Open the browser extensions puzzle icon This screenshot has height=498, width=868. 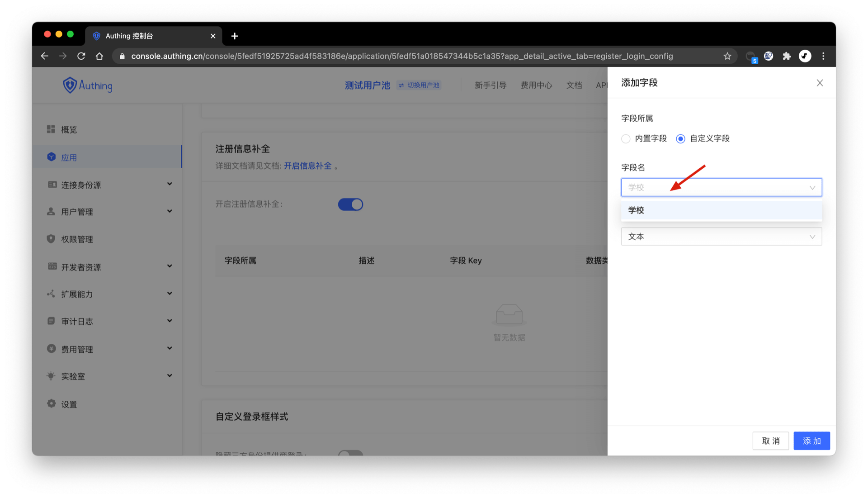click(x=787, y=56)
